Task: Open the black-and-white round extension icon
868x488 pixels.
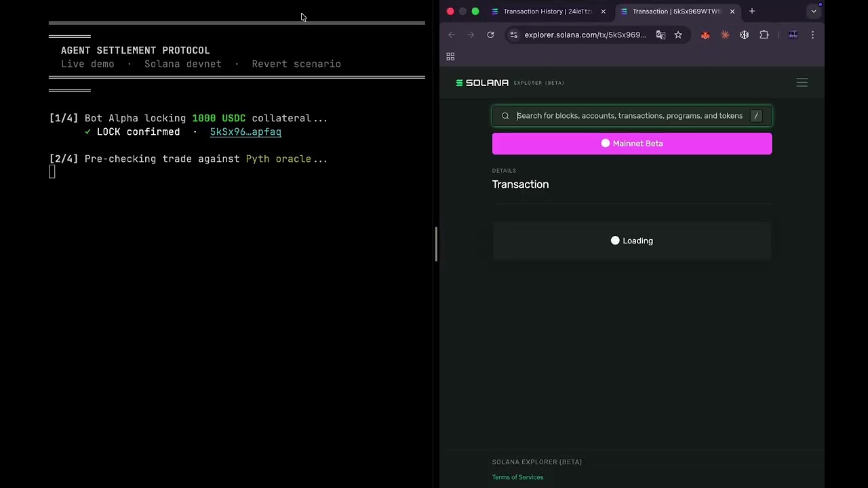Action: click(x=745, y=35)
